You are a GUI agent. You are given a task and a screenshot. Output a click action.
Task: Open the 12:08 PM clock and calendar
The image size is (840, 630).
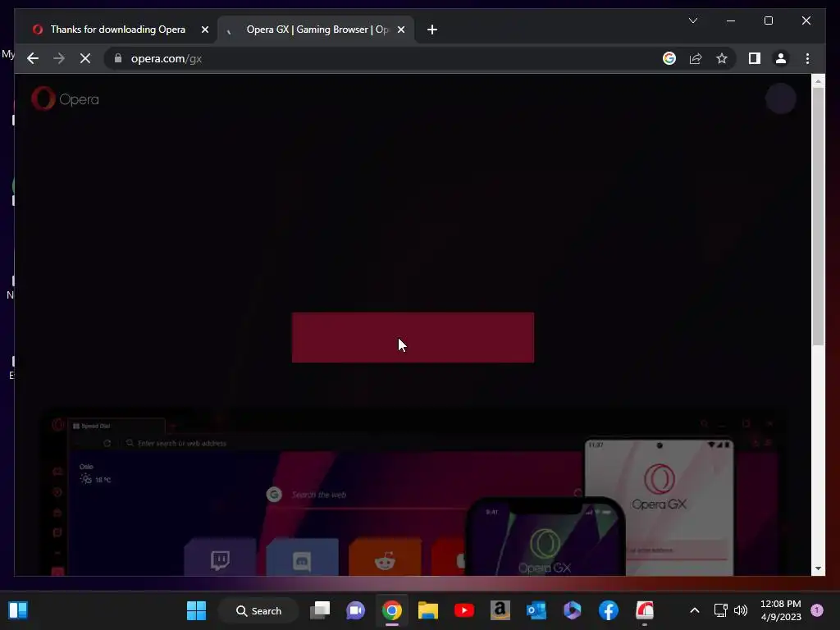point(781,610)
